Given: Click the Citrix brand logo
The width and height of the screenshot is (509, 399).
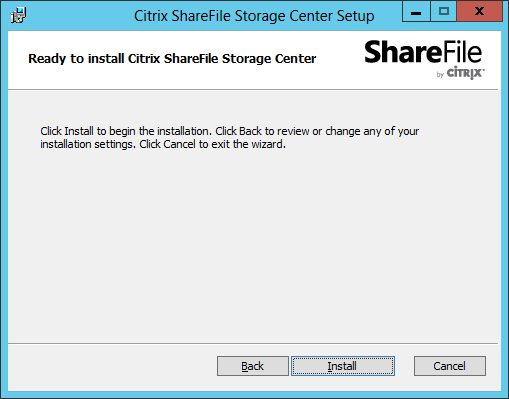Looking at the screenshot, I should click(465, 73).
